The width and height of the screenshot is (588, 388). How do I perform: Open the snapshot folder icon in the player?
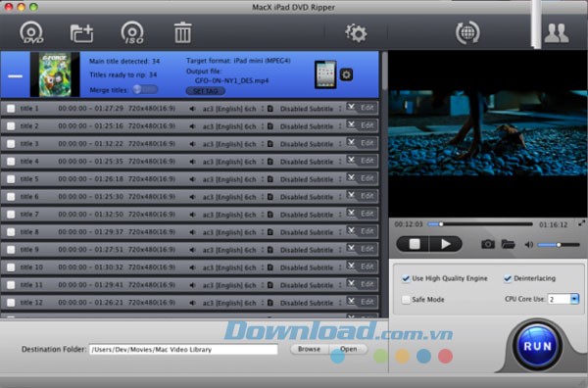tap(508, 244)
